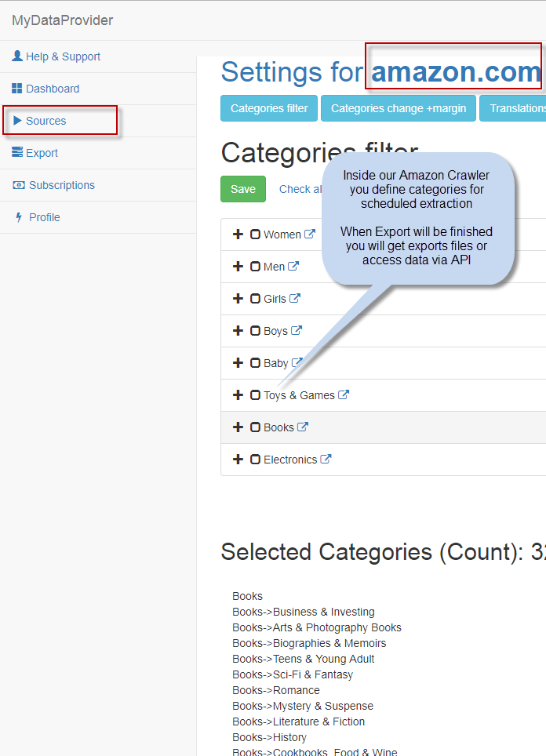
Task: Check the Women category checkbox
Action: tap(255, 234)
